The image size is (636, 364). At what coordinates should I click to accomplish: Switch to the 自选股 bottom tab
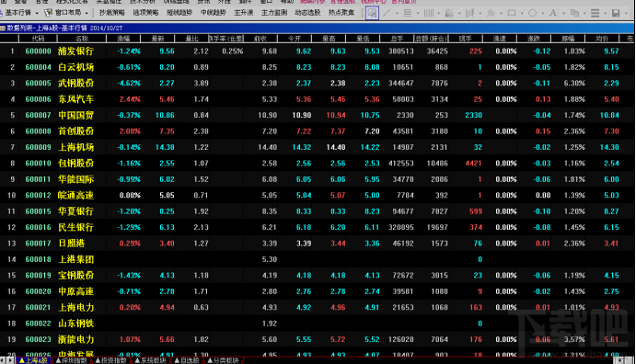(187, 360)
